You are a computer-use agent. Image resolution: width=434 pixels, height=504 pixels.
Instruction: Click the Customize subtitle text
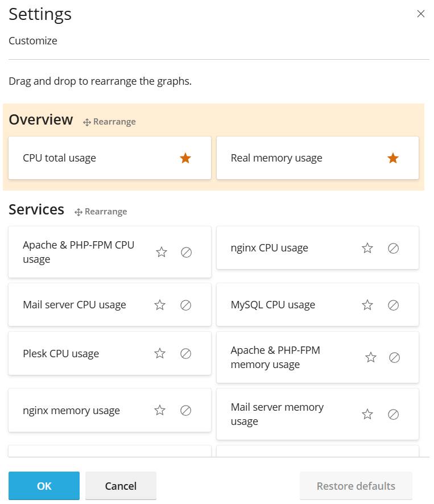[x=33, y=41]
